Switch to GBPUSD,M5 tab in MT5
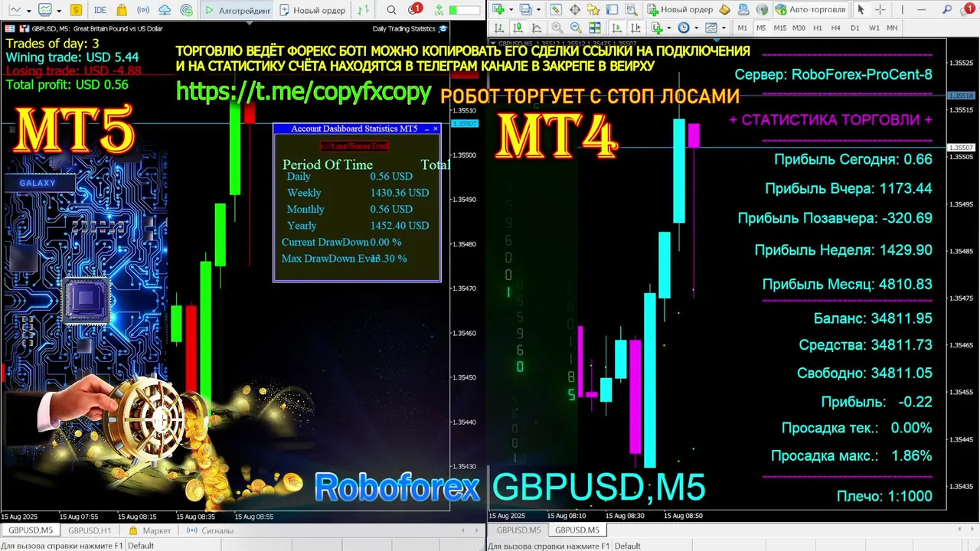The image size is (980, 551). (x=30, y=530)
